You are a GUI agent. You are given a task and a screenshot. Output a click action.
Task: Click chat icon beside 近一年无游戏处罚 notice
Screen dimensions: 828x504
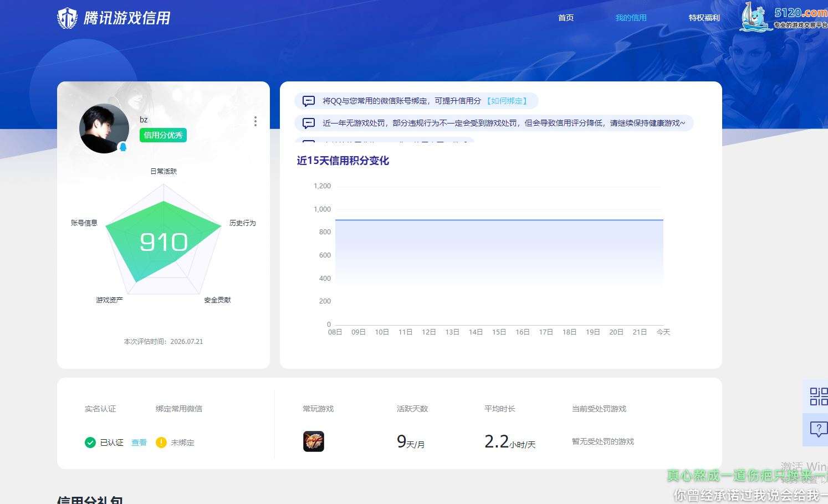[x=309, y=123]
